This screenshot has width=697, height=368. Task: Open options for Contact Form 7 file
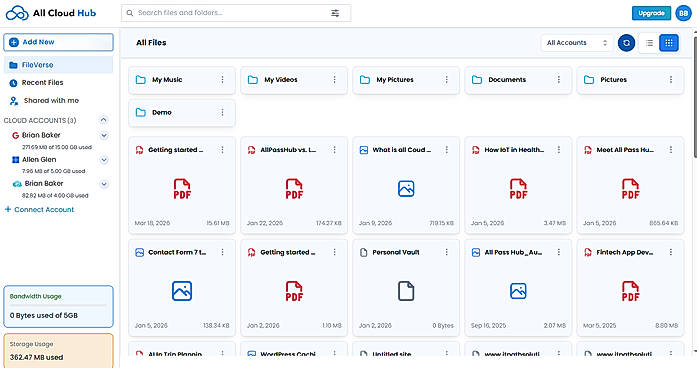222,252
